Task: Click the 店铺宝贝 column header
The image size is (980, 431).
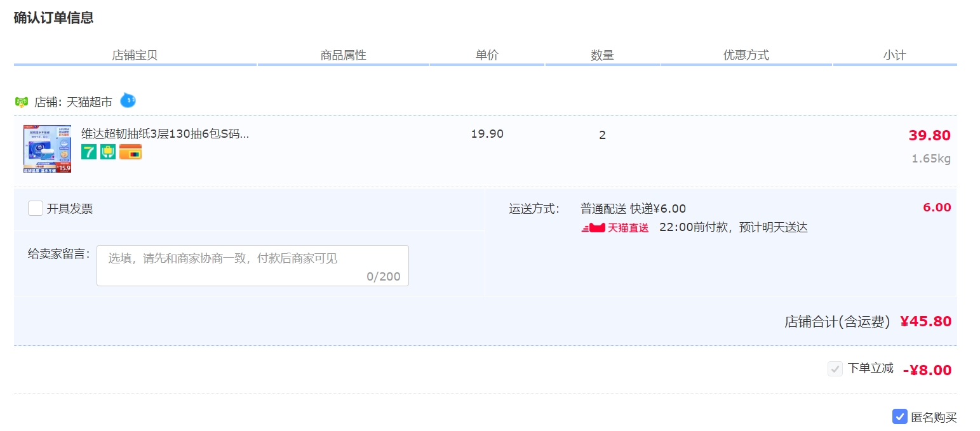Action: [x=135, y=55]
